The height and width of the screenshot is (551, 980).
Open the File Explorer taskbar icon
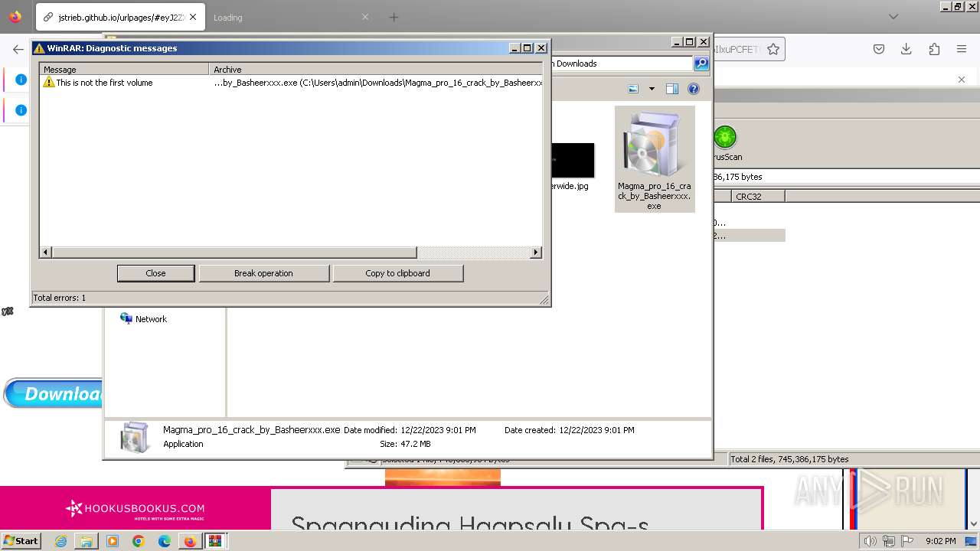87,541
